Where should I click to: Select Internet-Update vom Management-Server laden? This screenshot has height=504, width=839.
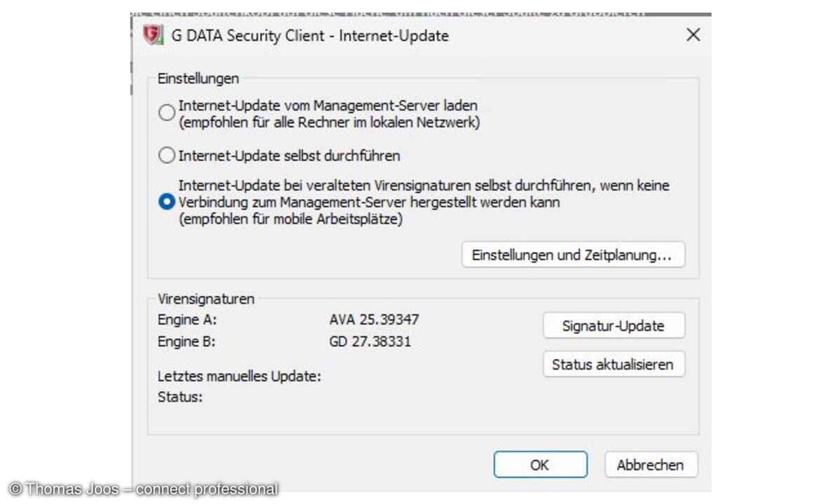pyautogui.click(x=166, y=113)
